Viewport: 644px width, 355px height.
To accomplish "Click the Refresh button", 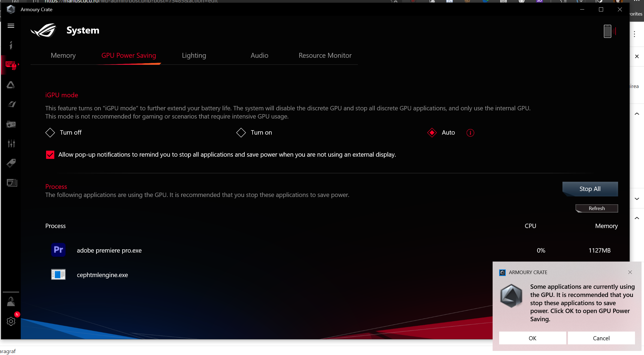I will (x=597, y=208).
